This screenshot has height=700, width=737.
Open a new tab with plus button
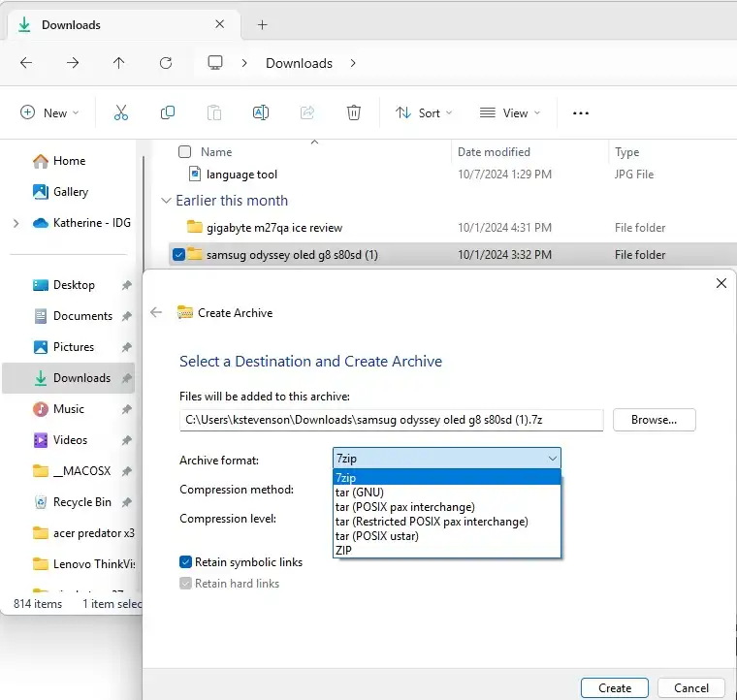tap(262, 25)
